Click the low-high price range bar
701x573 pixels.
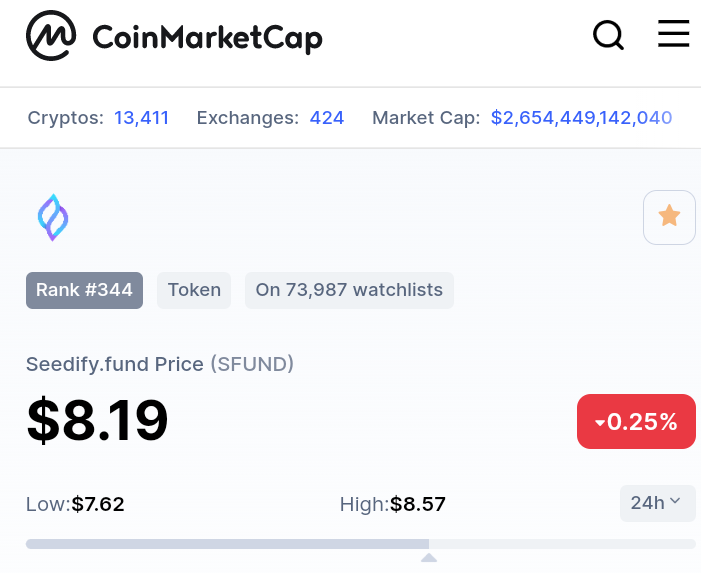(x=361, y=544)
